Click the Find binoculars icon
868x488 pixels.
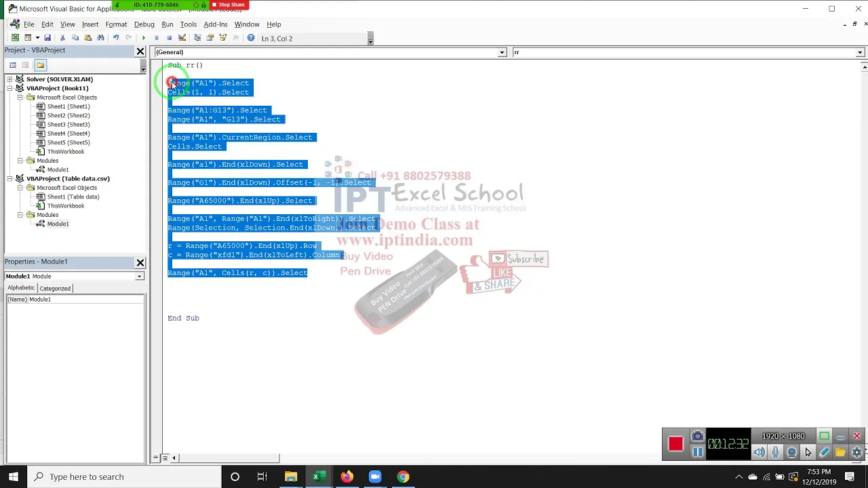coord(101,38)
